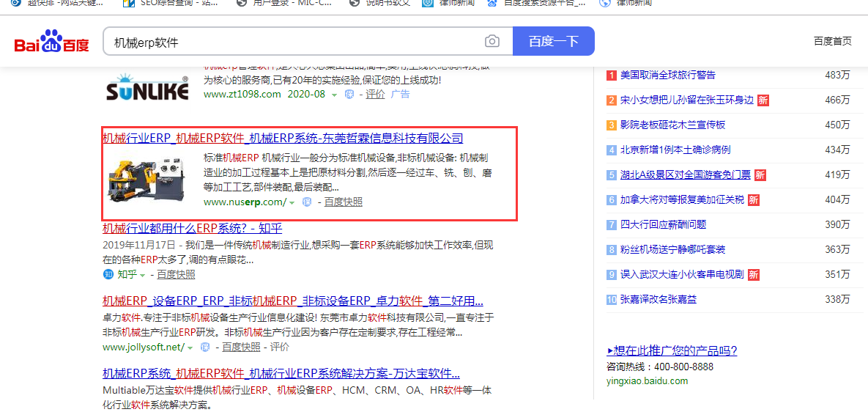This screenshot has width=868, height=412.
Task: Open camera image search in search box
Action: click(492, 42)
